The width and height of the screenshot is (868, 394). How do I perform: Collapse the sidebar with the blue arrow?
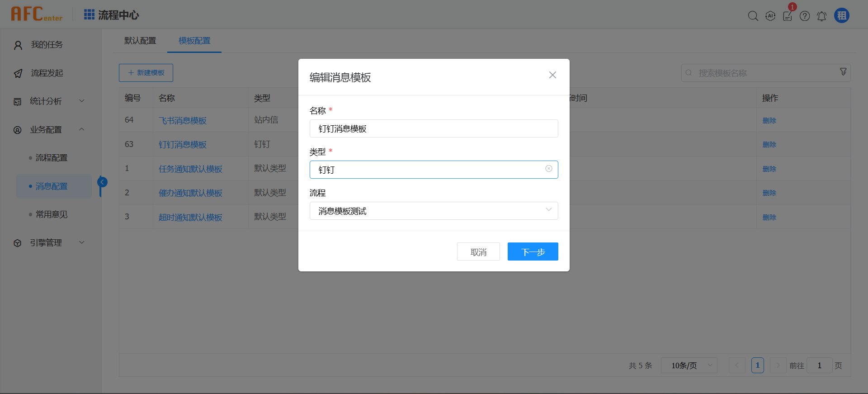(x=103, y=182)
